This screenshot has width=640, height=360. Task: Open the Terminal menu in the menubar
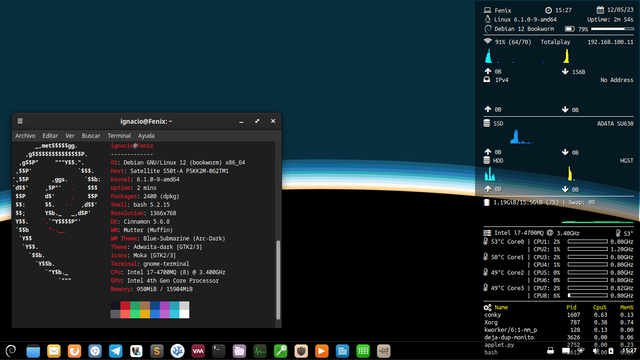(x=119, y=136)
